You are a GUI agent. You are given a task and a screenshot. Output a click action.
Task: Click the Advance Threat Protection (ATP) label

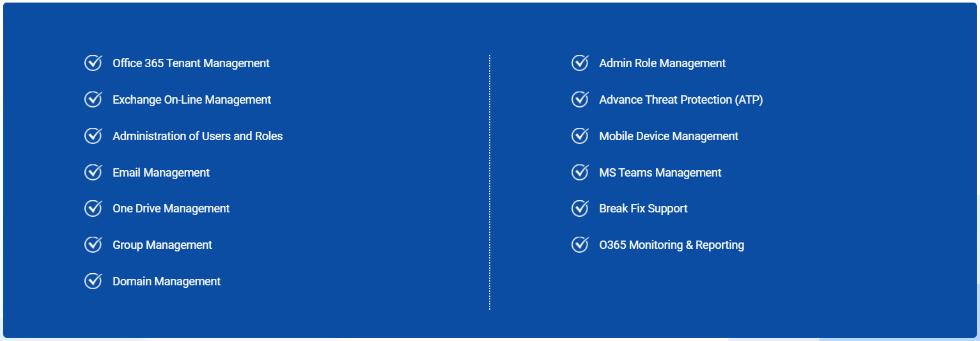click(681, 100)
